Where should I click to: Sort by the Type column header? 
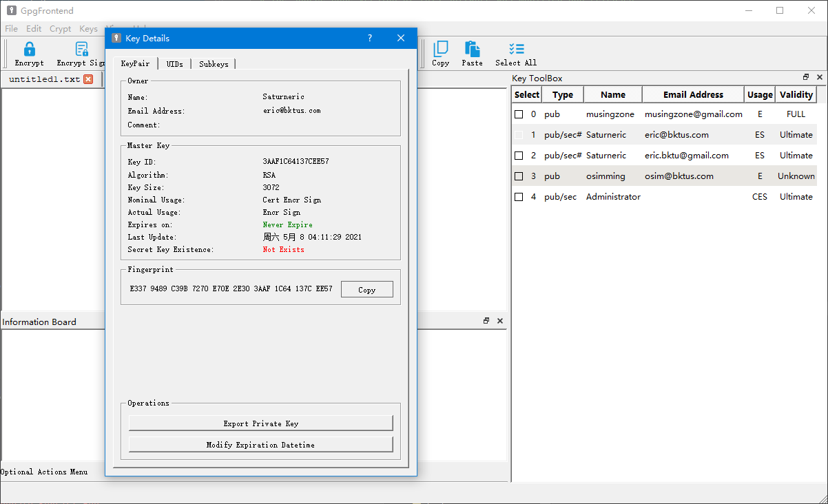(x=563, y=94)
